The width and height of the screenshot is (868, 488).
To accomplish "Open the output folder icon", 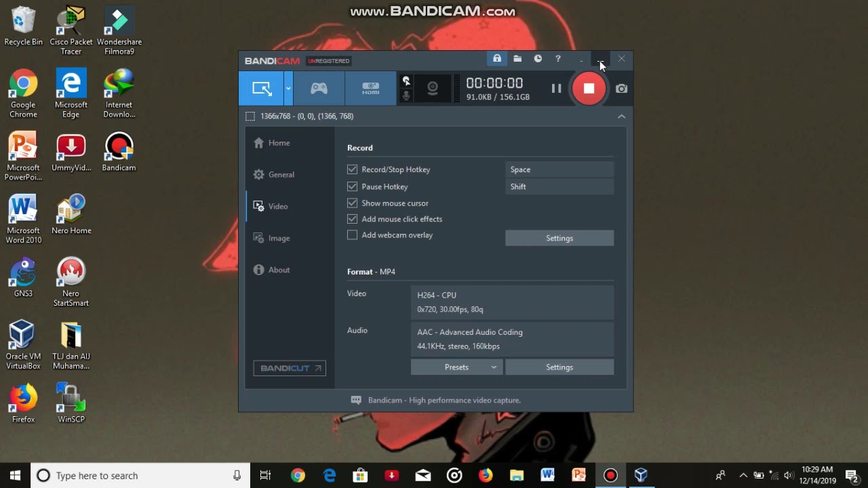I will [x=517, y=59].
